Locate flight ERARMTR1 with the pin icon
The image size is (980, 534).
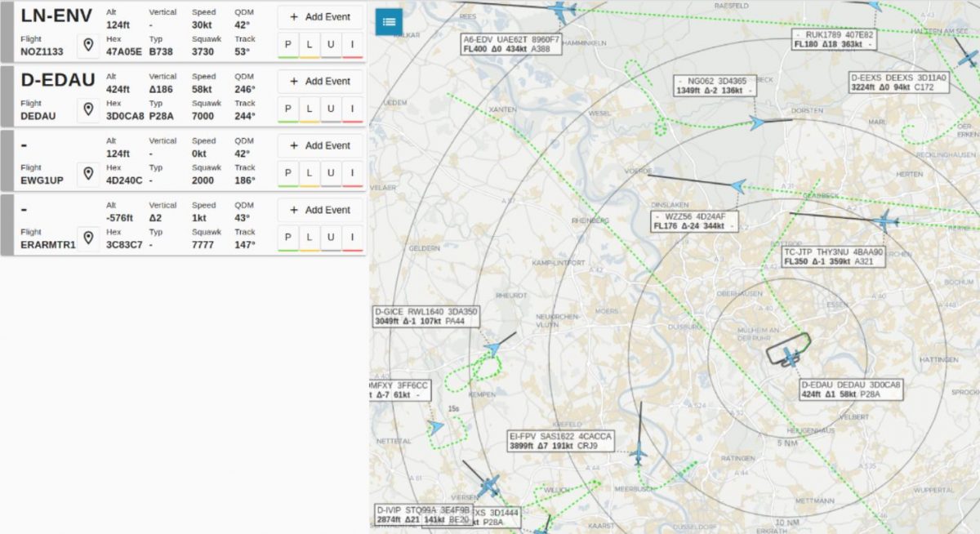(88, 239)
